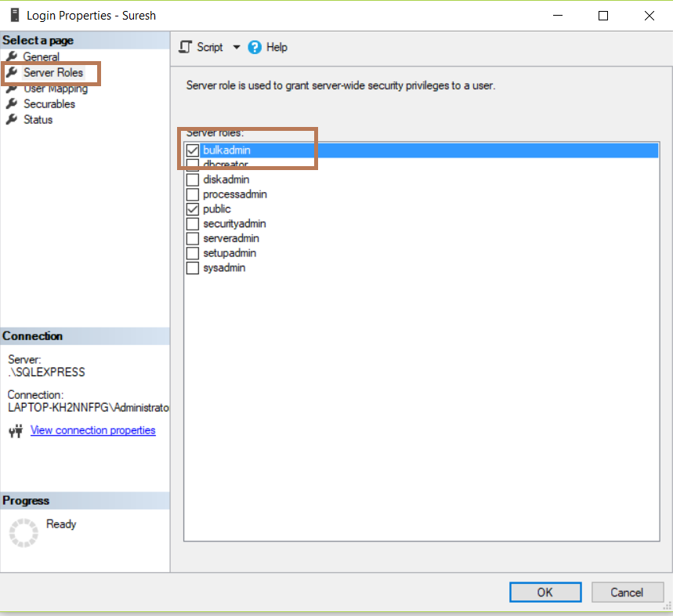Click the wrench icon beside General
Screen dimensions: 673x616
[13, 56]
